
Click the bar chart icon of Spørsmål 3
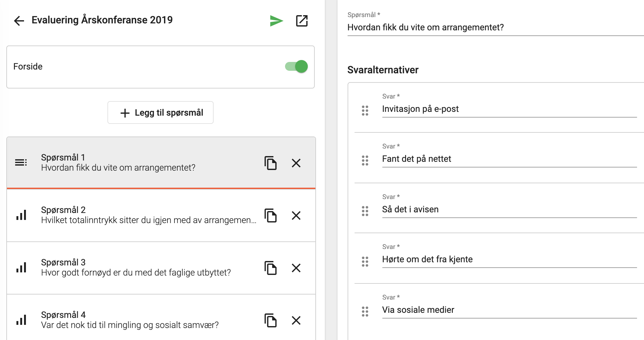point(21,268)
